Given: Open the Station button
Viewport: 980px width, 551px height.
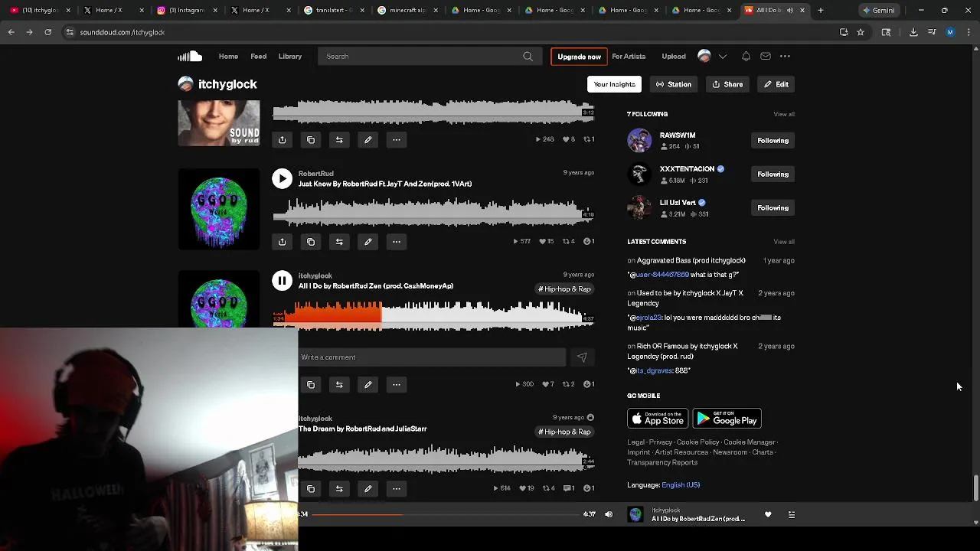Looking at the screenshot, I should pyautogui.click(x=674, y=84).
